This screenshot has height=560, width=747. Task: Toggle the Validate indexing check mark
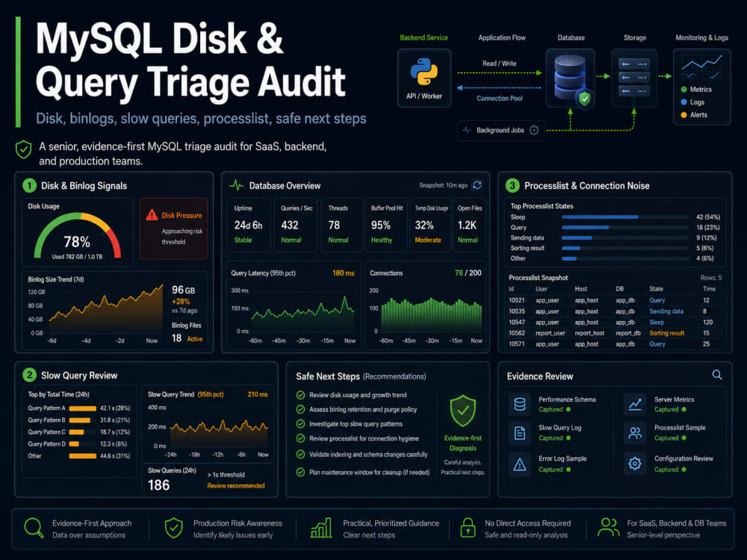tap(300, 454)
